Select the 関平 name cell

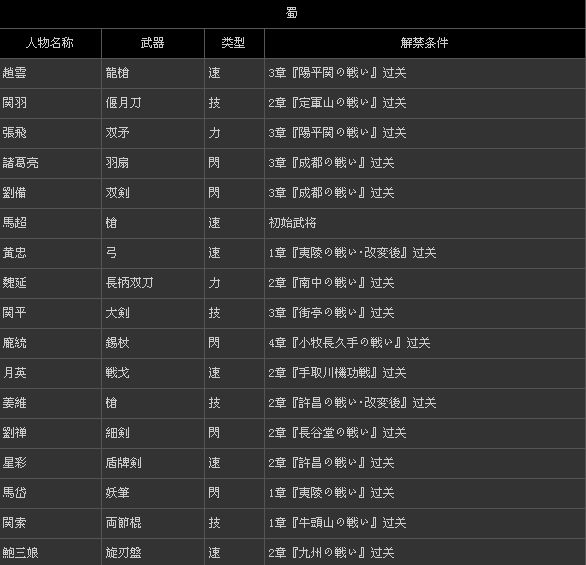pyautogui.click(x=50, y=313)
